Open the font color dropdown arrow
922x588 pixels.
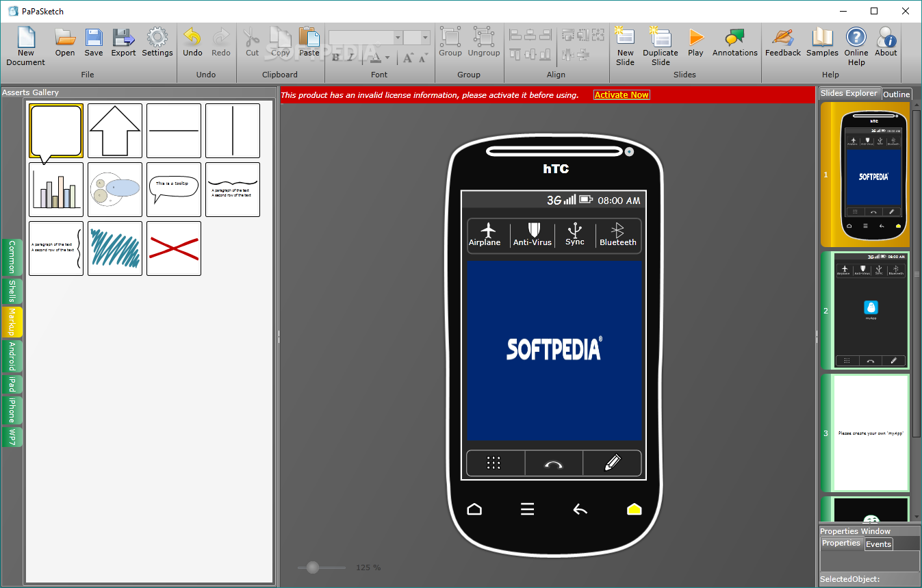click(x=387, y=58)
